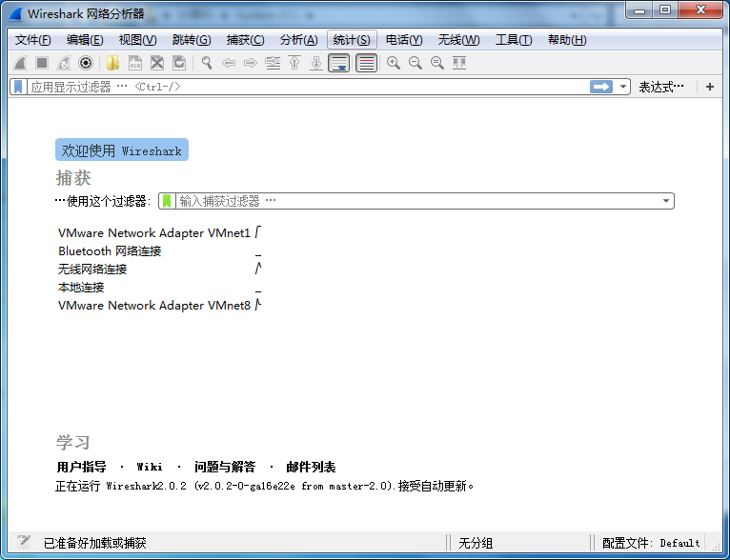Reload the capture file icon
This screenshot has width=730, height=560.
coord(179,63)
